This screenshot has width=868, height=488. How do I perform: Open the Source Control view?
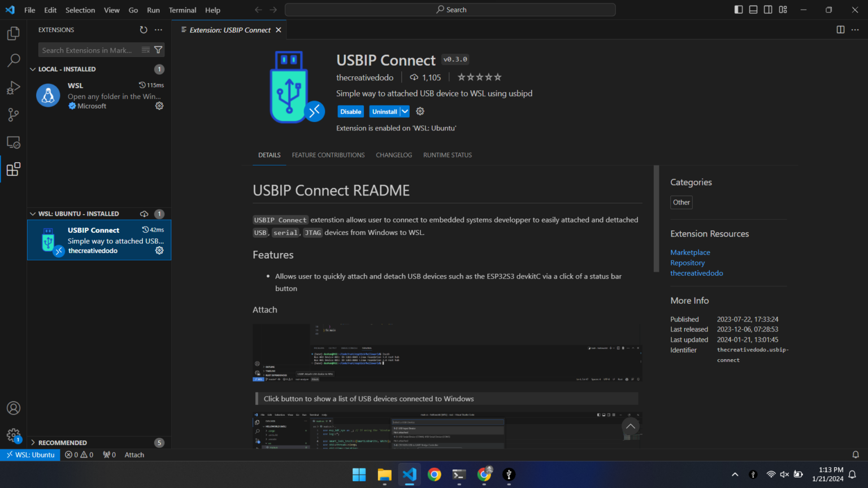coord(13,115)
